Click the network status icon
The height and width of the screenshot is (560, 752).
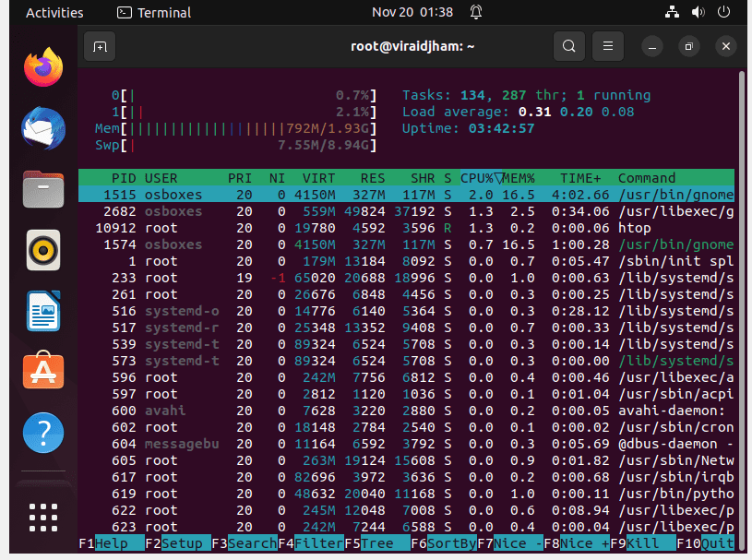[x=672, y=12]
